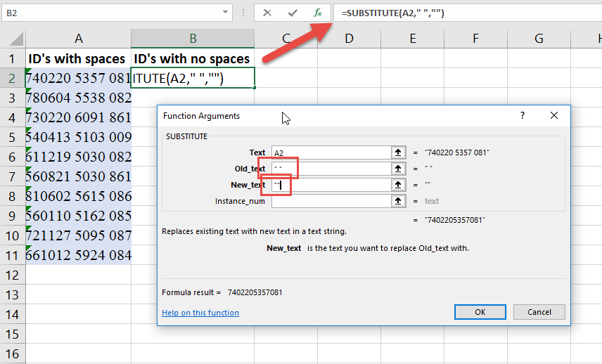Viewport: 602px width, 364px height.
Task: Confirm the function with the OK button
Action: point(480,312)
